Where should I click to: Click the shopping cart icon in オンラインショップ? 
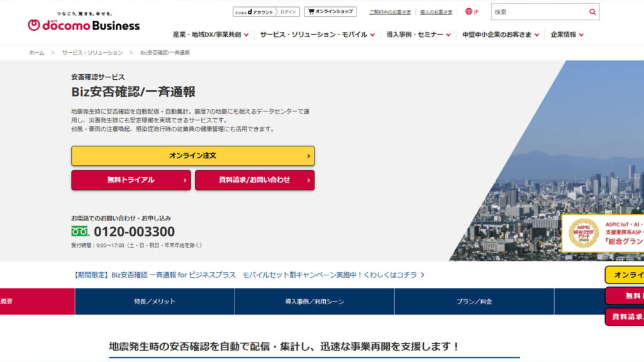tap(311, 11)
